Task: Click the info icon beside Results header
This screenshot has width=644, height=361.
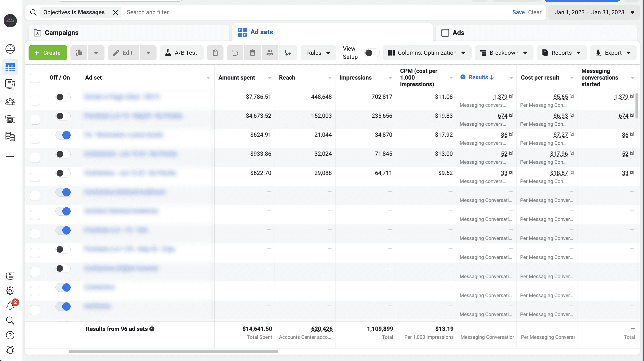Action: (463, 77)
